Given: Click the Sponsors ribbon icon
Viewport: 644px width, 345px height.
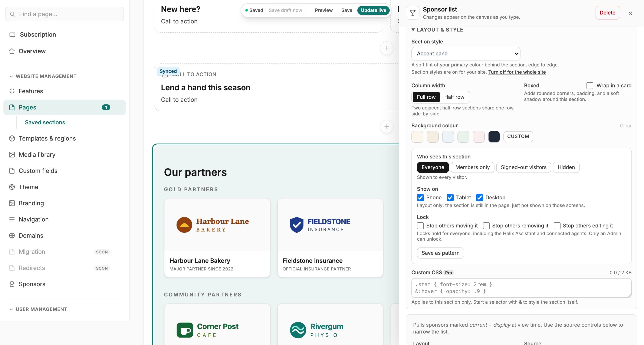Looking at the screenshot, I should click(x=12, y=284).
